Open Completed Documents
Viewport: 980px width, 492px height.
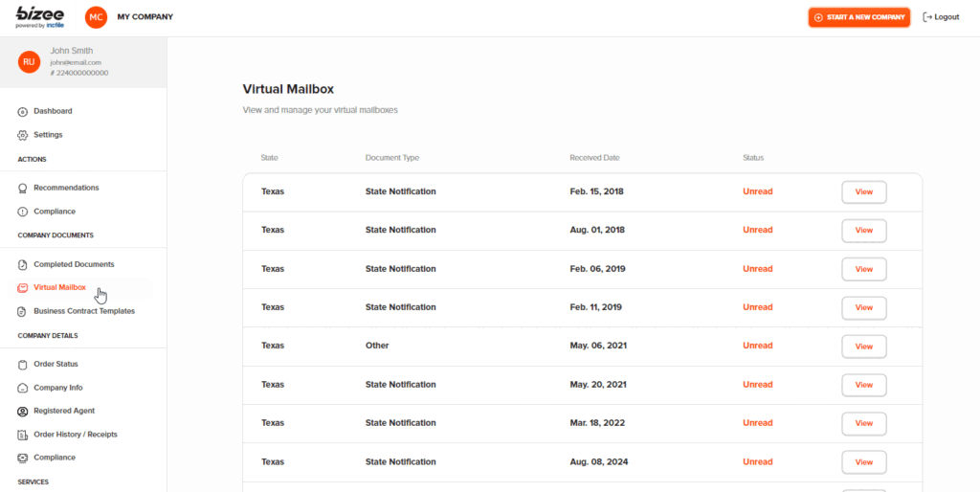[x=74, y=264]
